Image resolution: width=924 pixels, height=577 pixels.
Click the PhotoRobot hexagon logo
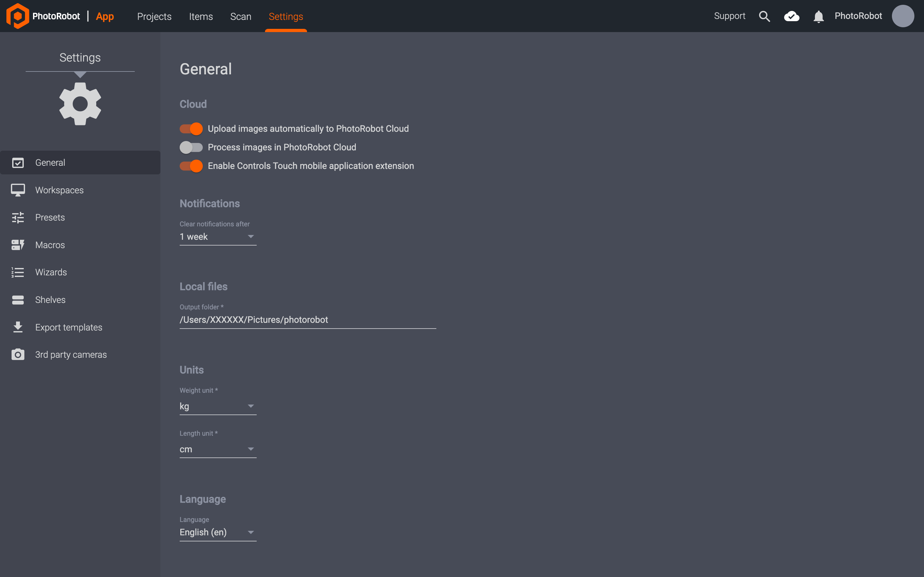(x=18, y=16)
